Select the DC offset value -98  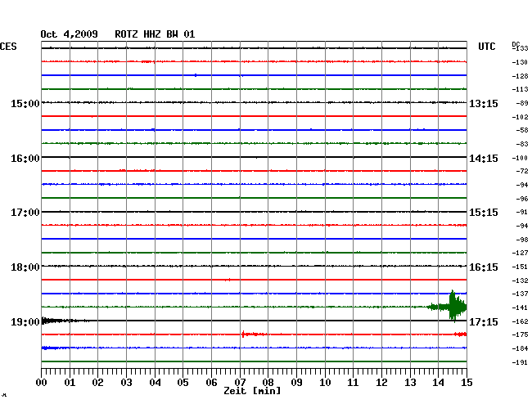coord(522,240)
